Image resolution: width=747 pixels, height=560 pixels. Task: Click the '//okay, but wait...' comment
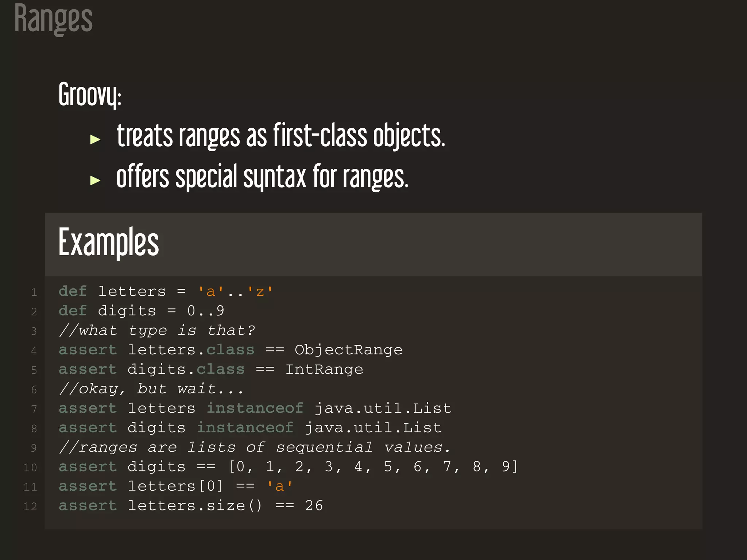click(151, 389)
